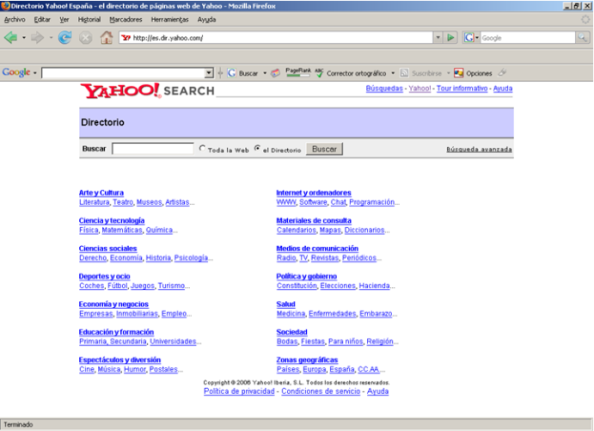
Task: Go to the Home page icon
Action: 106,37
